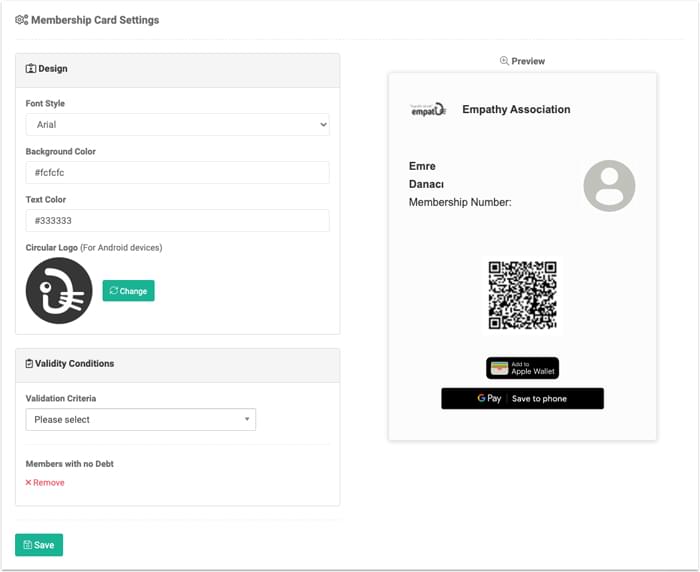Image resolution: width=700 pixels, height=572 pixels.
Task: Click the Background Color input field
Action: coord(178,173)
